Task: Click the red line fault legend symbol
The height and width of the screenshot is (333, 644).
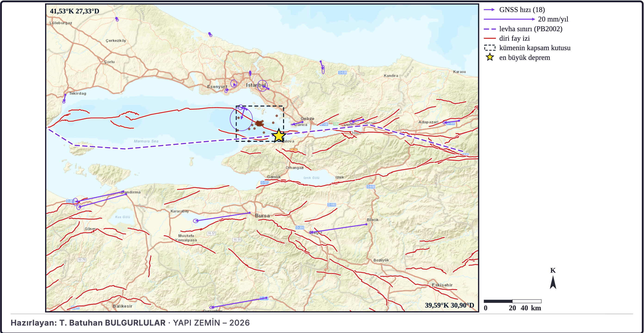Action: [x=489, y=38]
